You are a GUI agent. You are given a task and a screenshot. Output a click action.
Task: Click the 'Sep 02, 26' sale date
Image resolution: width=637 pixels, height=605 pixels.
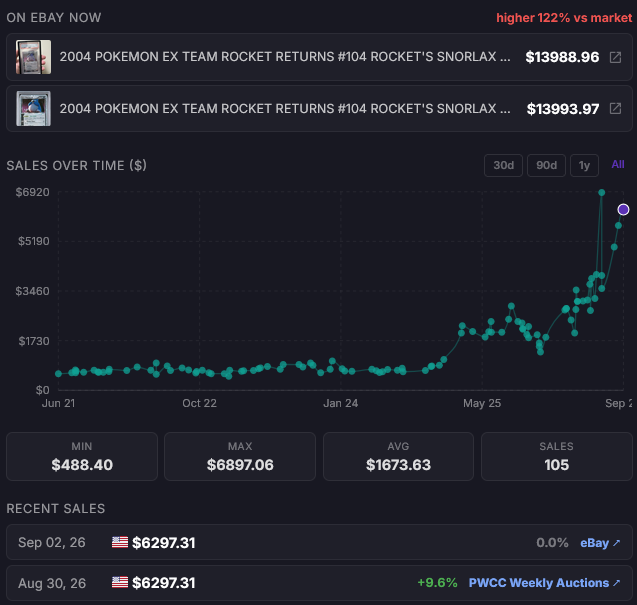52,542
